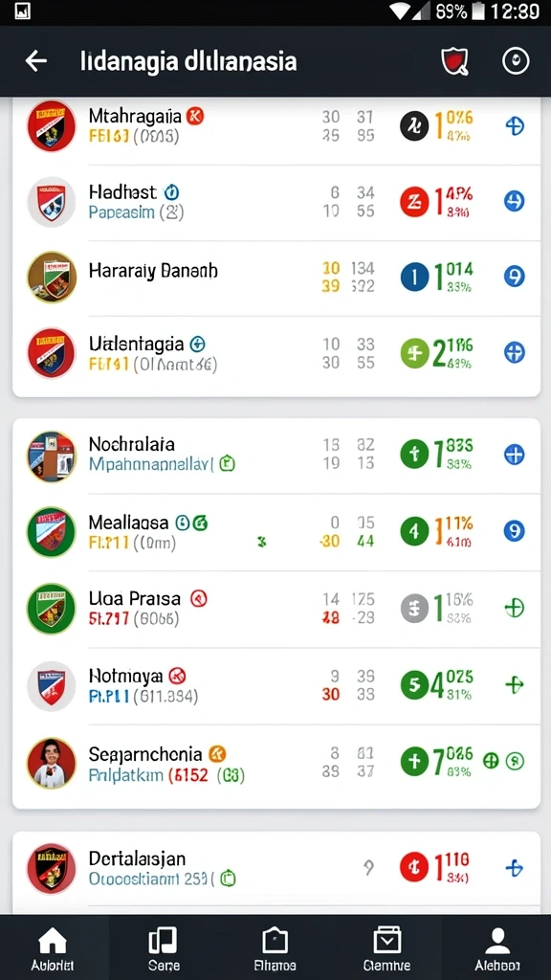Toggle green plus circle on Ualentagaia row
This screenshot has width=551, height=980.
(415, 352)
